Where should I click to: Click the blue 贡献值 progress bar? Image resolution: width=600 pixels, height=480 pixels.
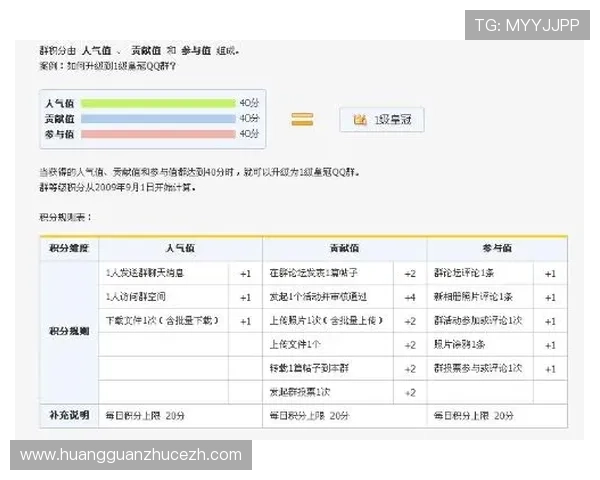[158, 119]
